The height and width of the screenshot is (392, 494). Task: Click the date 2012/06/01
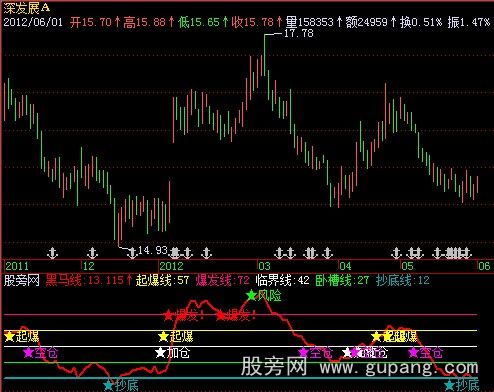coord(33,22)
